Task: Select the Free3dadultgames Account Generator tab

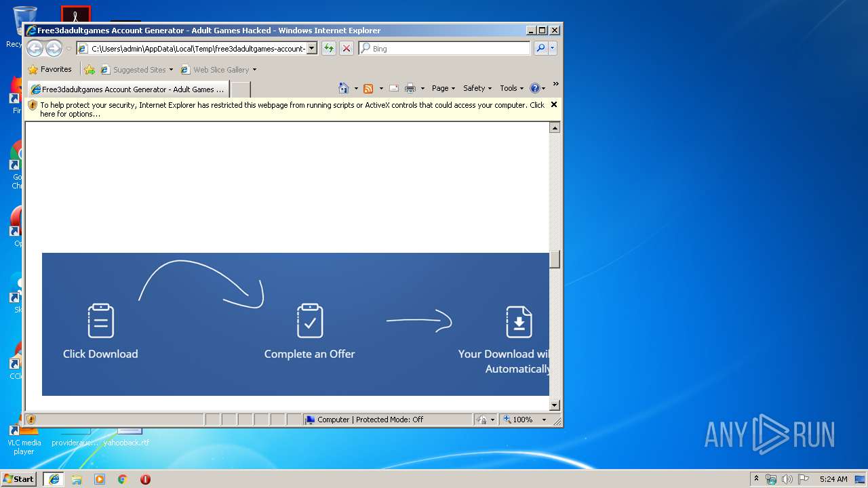Action: coord(127,89)
